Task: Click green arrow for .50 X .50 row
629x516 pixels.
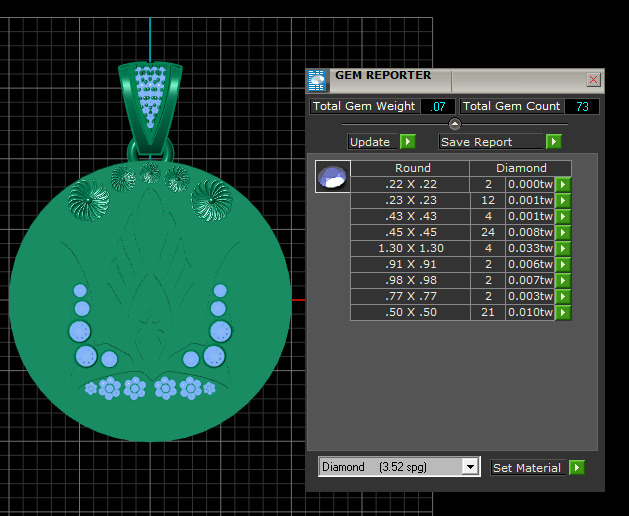Action: pos(563,313)
